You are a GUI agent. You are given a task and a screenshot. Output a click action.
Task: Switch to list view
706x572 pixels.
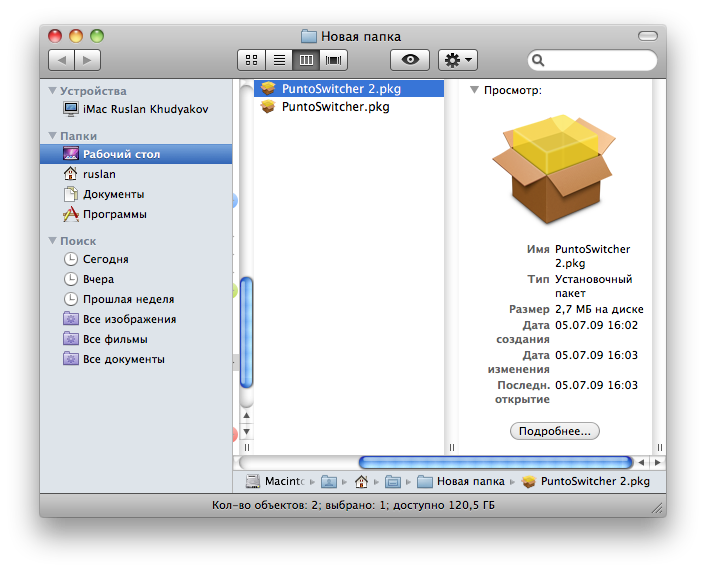279,60
